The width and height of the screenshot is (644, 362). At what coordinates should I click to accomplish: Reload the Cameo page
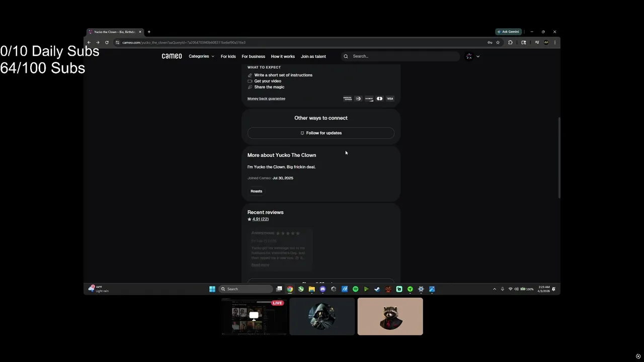(x=107, y=43)
